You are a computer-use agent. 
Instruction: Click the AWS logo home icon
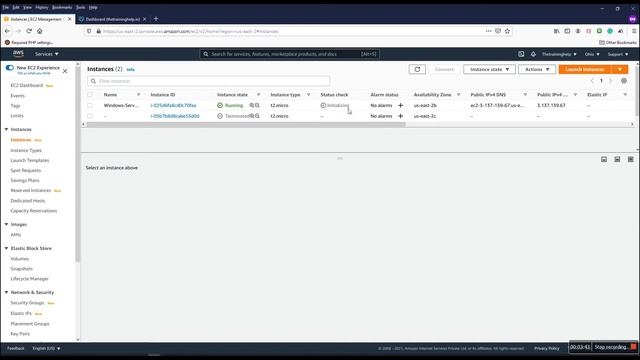click(18, 54)
